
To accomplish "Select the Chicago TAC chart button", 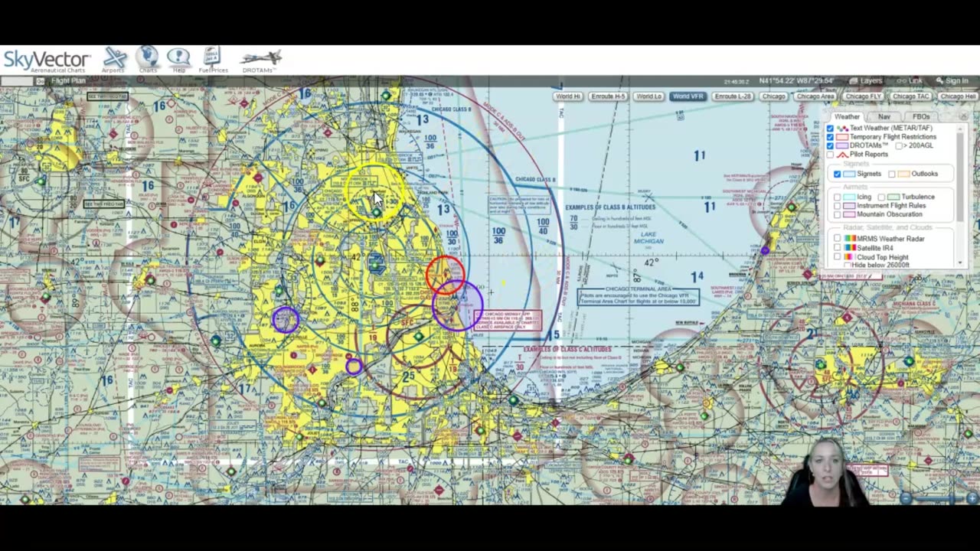I will (x=910, y=96).
